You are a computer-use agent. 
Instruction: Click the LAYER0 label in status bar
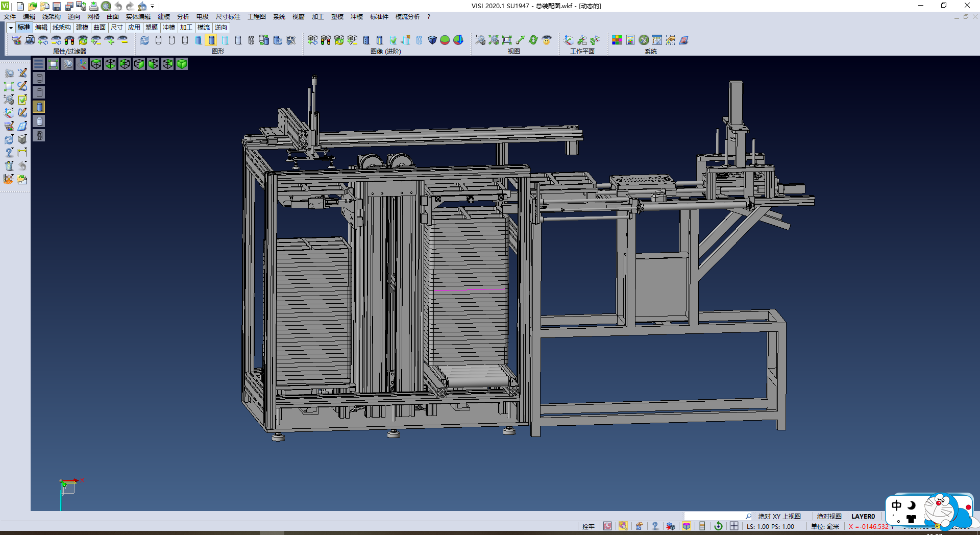(863, 516)
